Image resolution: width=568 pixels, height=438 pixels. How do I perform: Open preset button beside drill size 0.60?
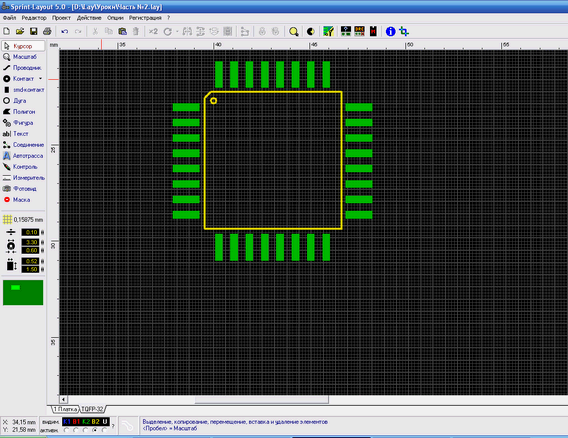coord(42,250)
